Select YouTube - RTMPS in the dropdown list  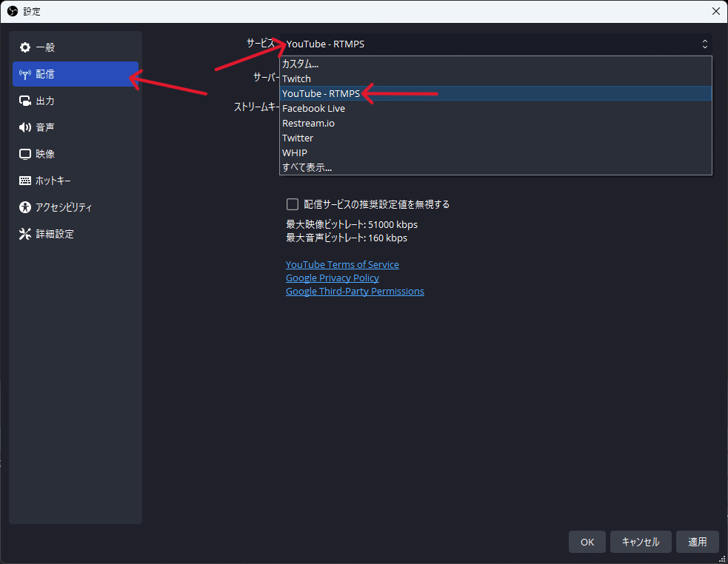496,94
